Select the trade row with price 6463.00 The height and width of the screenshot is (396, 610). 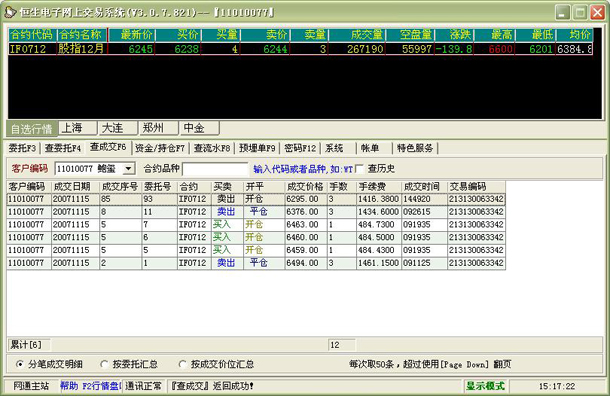tap(256, 225)
